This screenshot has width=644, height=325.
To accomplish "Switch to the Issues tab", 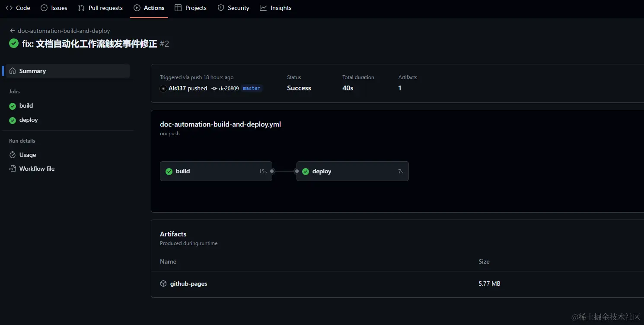I will (54, 8).
